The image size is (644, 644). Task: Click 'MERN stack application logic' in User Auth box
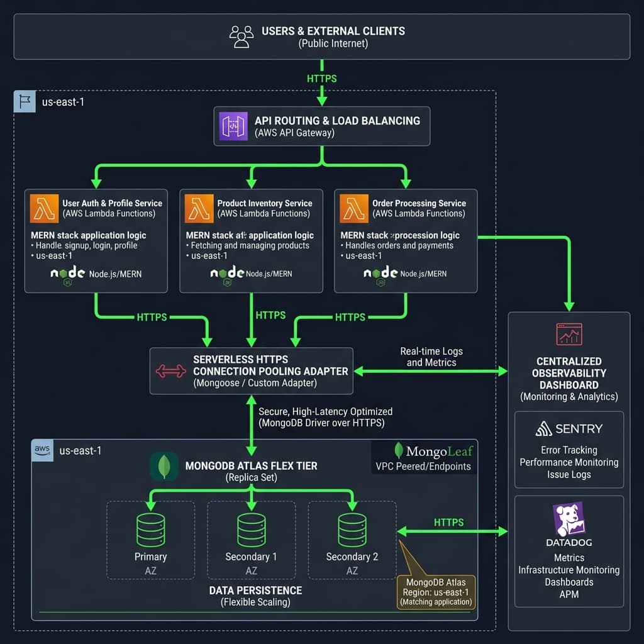(x=88, y=235)
